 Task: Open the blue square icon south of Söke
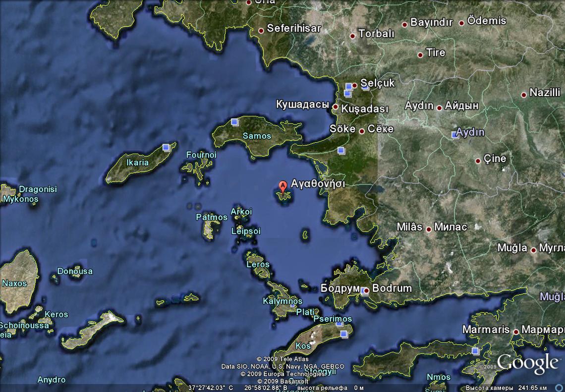coord(340,150)
